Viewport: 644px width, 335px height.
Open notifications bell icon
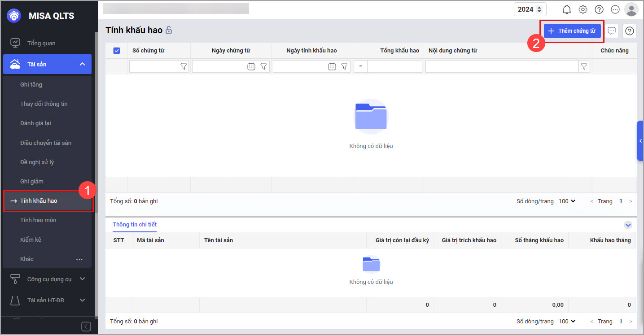point(567,9)
